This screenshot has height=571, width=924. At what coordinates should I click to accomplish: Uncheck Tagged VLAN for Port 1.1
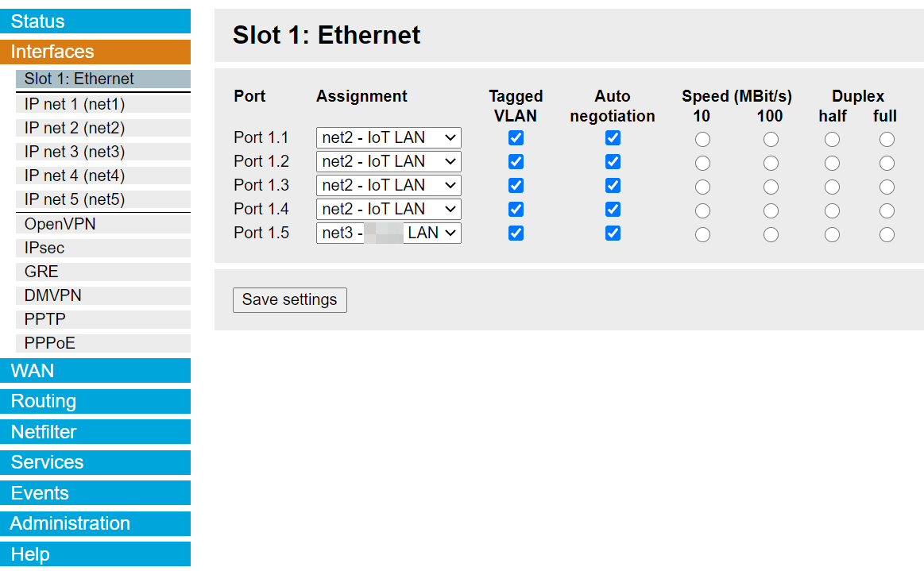click(516, 137)
